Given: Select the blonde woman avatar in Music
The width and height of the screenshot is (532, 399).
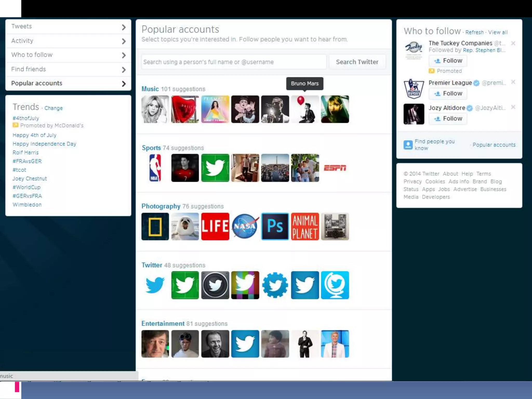Looking at the screenshot, I should (x=155, y=109).
